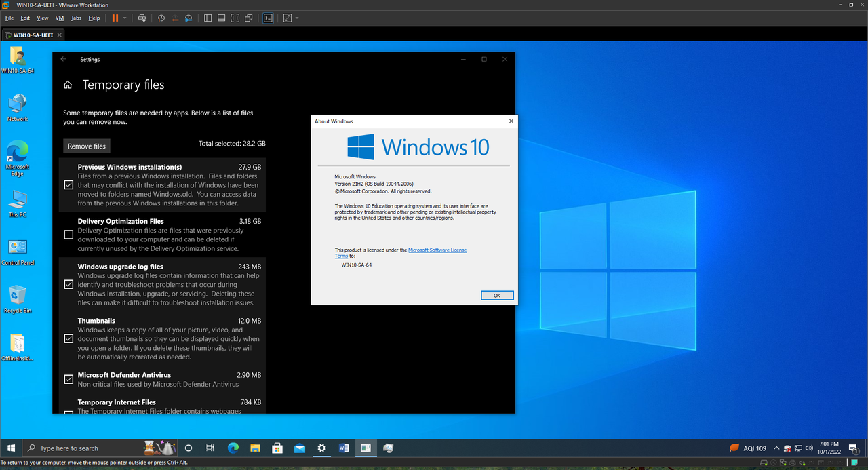The height and width of the screenshot is (470, 868).
Task: Go back using the Settings back arrow
Action: coord(63,59)
